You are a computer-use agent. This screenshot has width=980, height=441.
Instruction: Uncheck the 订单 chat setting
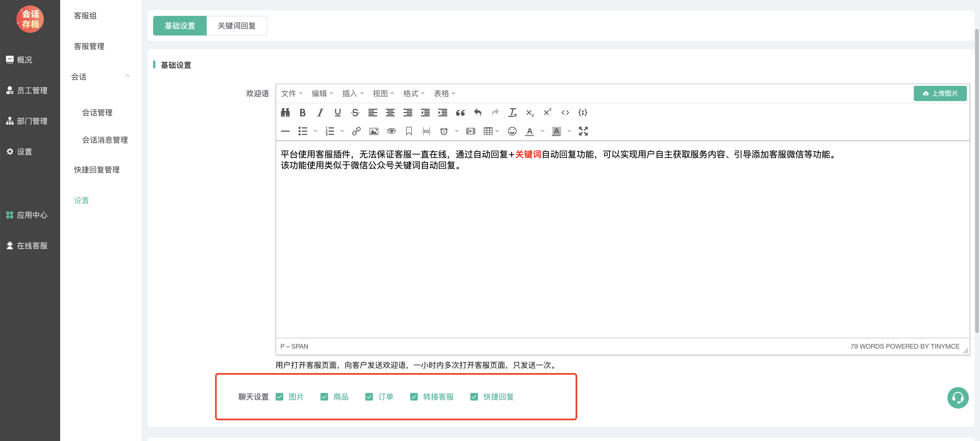[x=369, y=397]
